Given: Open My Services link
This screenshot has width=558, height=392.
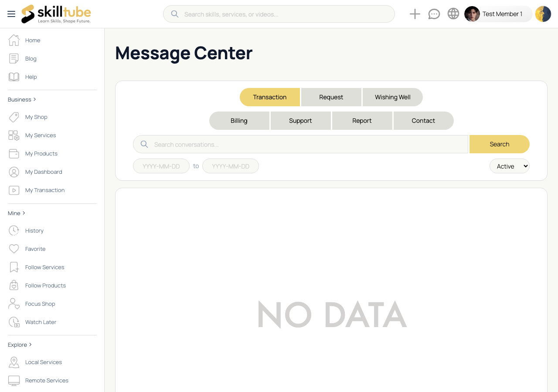Looking at the screenshot, I should click(x=41, y=135).
